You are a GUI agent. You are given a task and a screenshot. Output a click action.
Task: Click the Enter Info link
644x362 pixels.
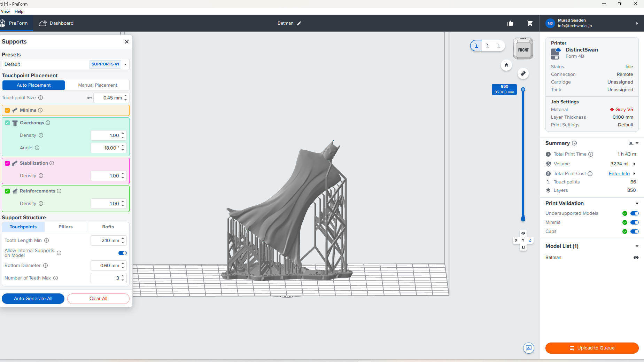pos(619,174)
